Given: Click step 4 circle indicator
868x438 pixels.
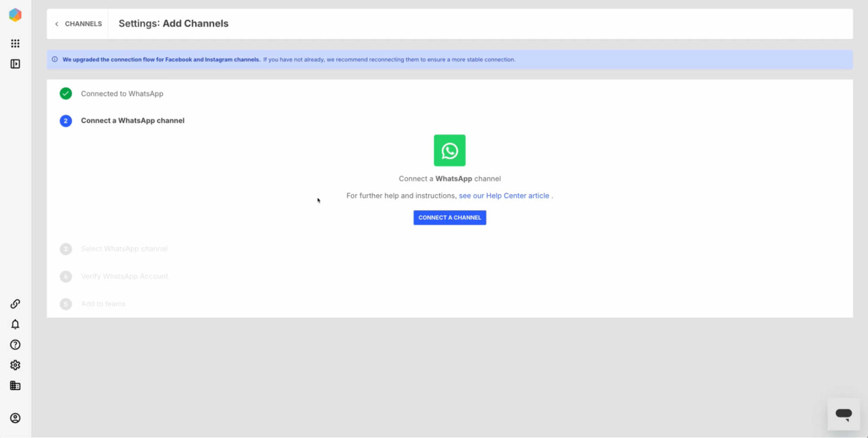Looking at the screenshot, I should coord(66,276).
